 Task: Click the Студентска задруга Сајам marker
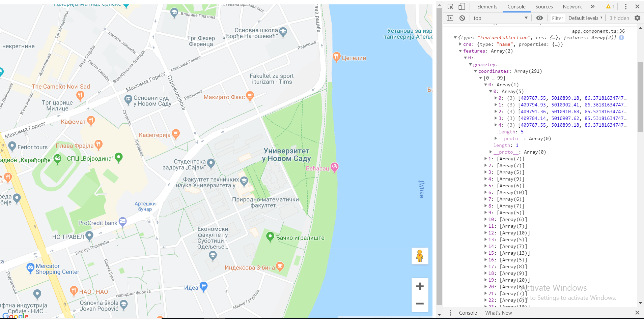211,164
